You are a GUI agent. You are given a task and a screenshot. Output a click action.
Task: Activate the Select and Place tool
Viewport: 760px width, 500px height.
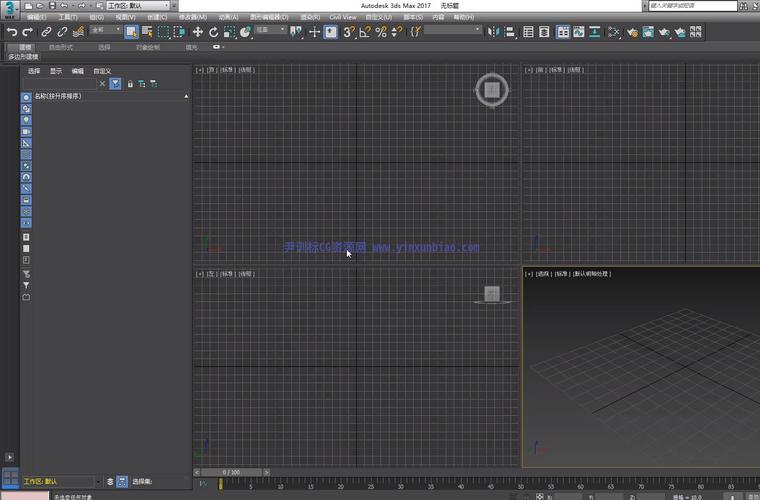(x=246, y=32)
